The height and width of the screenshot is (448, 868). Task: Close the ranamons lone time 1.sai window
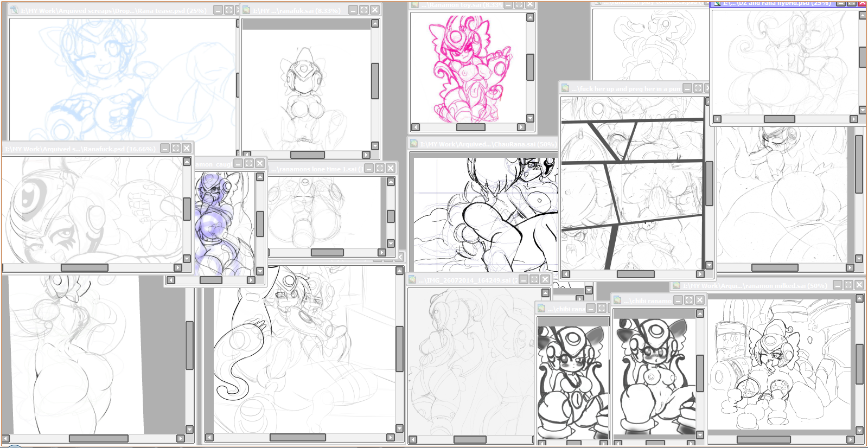(391, 169)
